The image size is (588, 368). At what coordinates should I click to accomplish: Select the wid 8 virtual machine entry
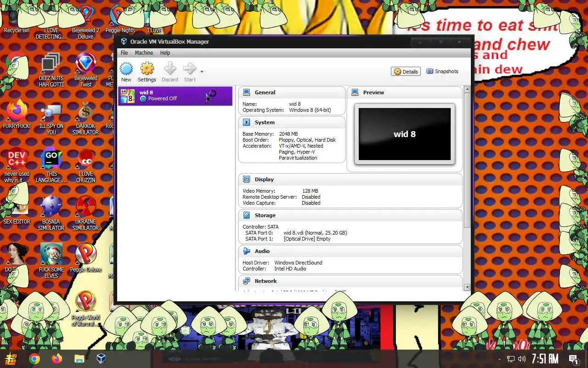175,96
